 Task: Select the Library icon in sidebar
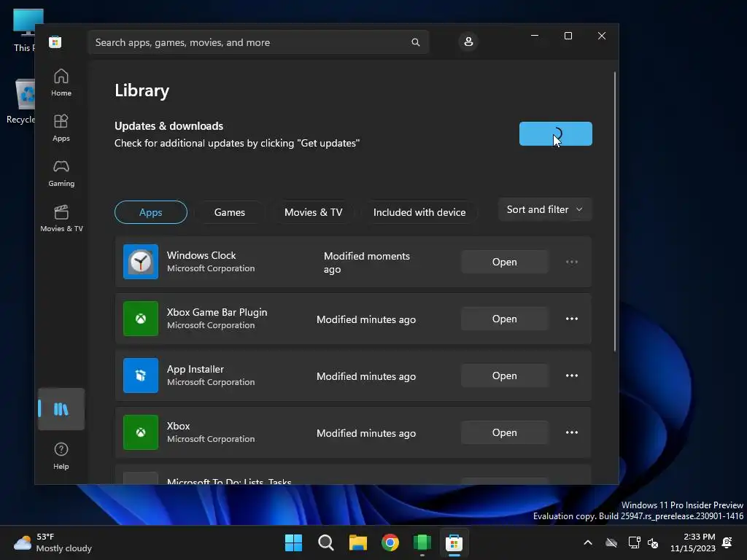coord(61,409)
